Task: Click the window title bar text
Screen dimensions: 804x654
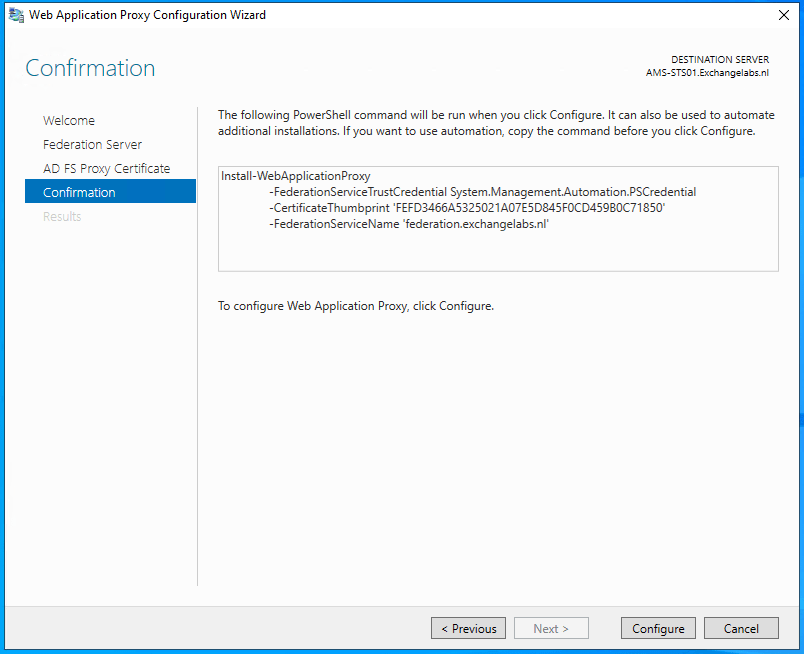Action: tap(148, 15)
